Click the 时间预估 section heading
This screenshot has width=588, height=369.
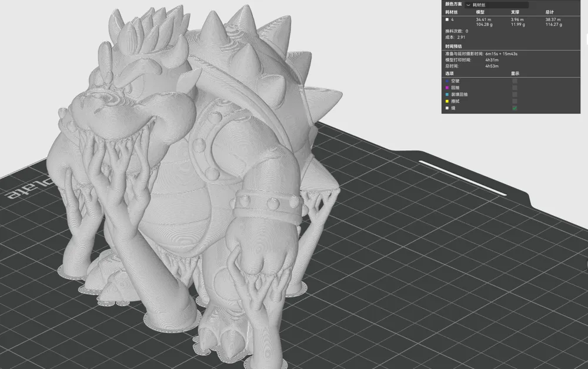453,46
